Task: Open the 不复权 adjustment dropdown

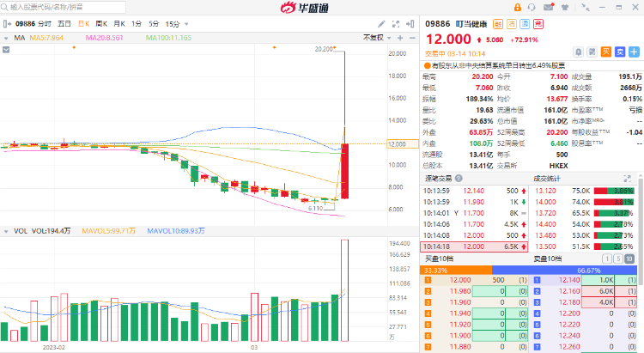Action: coord(377,38)
